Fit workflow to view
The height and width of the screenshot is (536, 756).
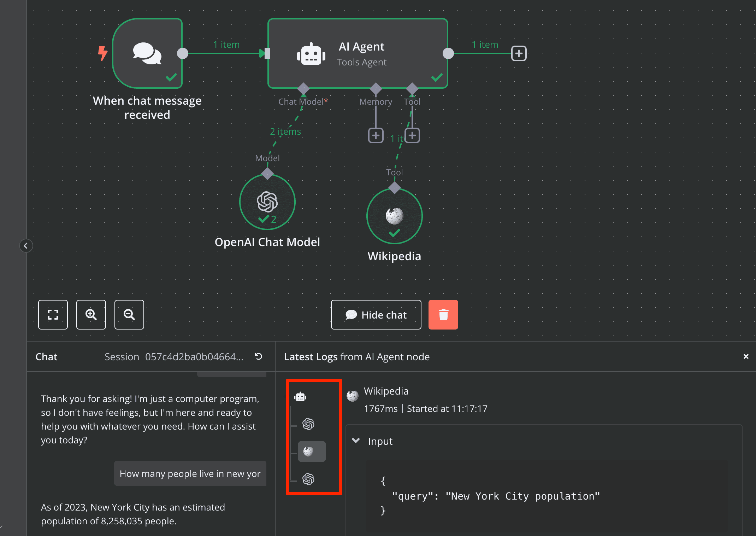(x=53, y=315)
